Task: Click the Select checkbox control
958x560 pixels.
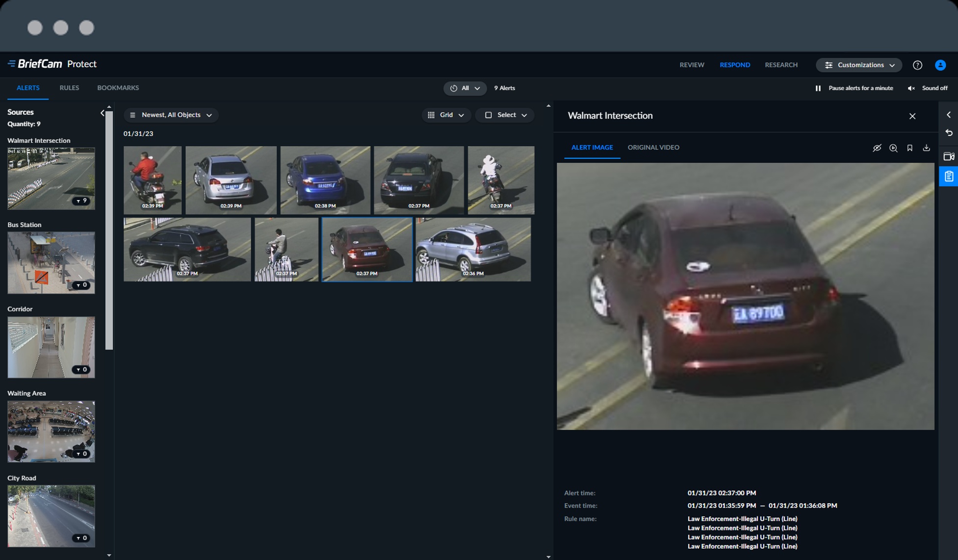Action: (x=488, y=115)
